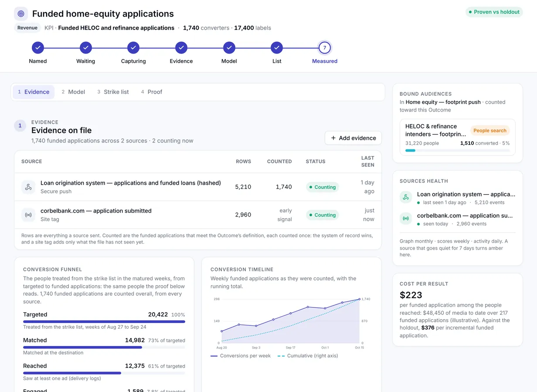The width and height of the screenshot is (537, 392).
Task: Select the List step checkmark circle
Action: [x=277, y=48]
